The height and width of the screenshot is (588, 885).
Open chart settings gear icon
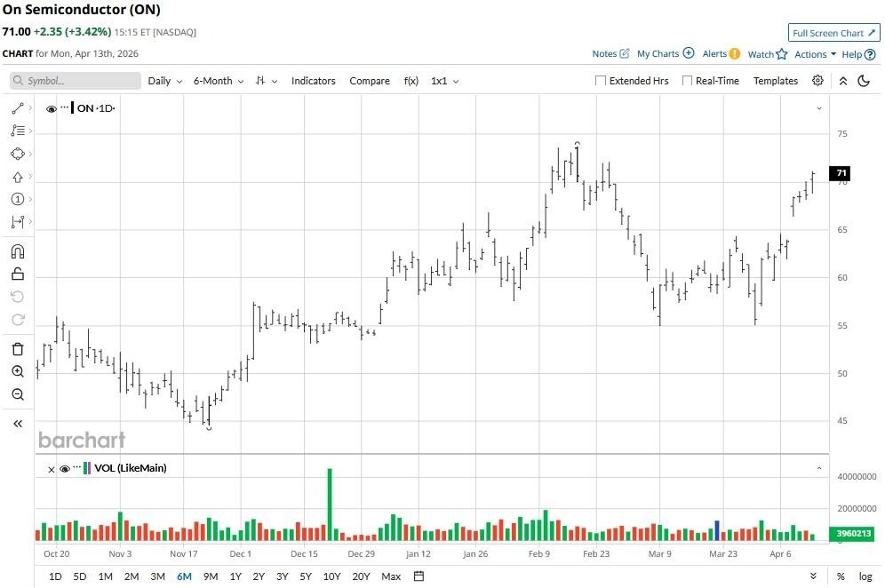817,81
